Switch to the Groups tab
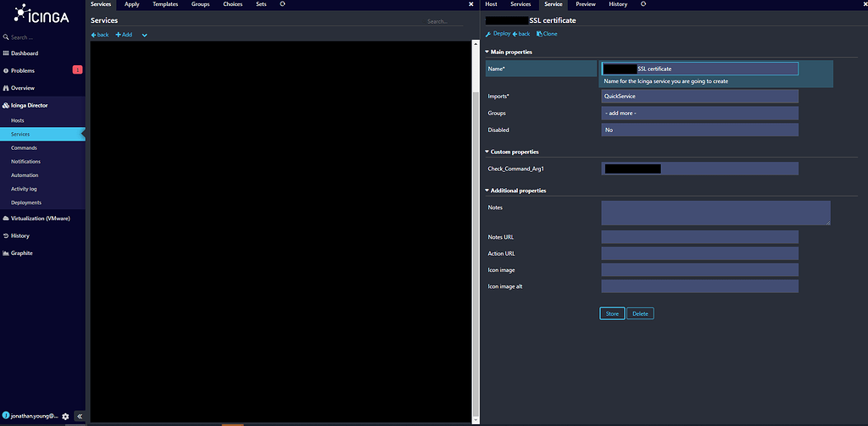This screenshot has width=868, height=426. 200,4
